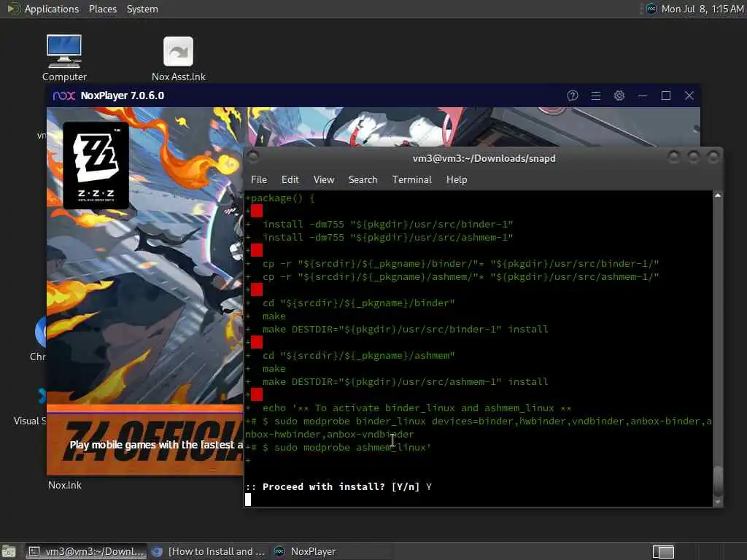
Task: Open the Terminal menu in terminal window
Action: point(411,179)
